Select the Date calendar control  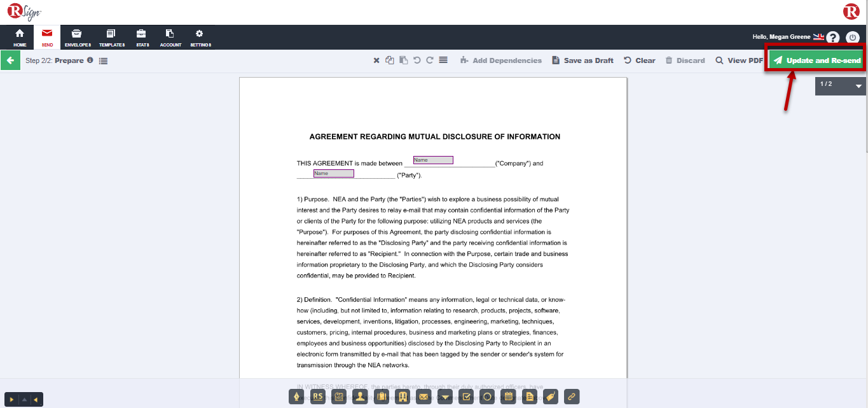point(507,397)
